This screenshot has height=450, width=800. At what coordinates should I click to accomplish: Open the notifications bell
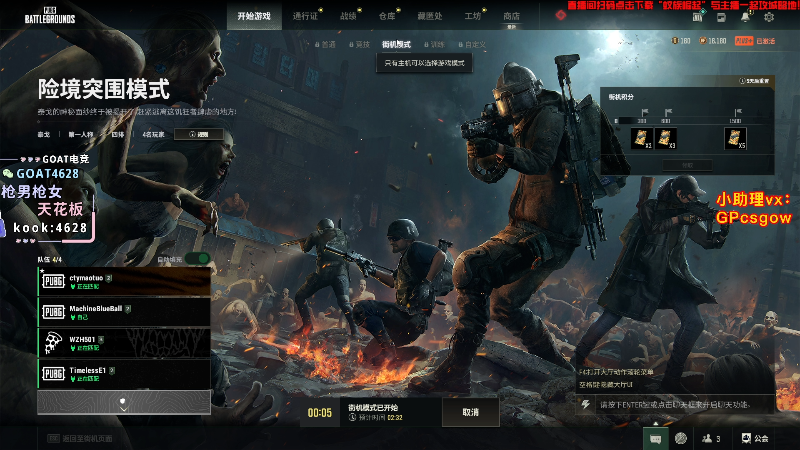pos(745,16)
